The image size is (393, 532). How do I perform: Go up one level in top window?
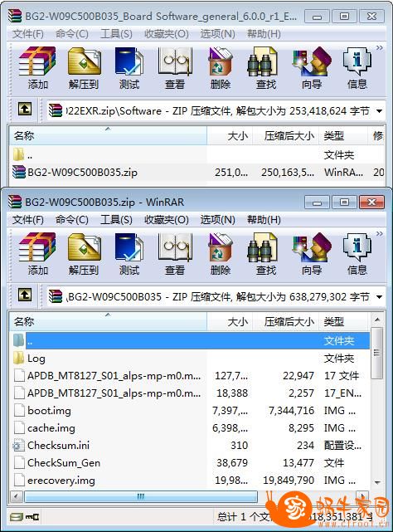[x=25, y=110]
